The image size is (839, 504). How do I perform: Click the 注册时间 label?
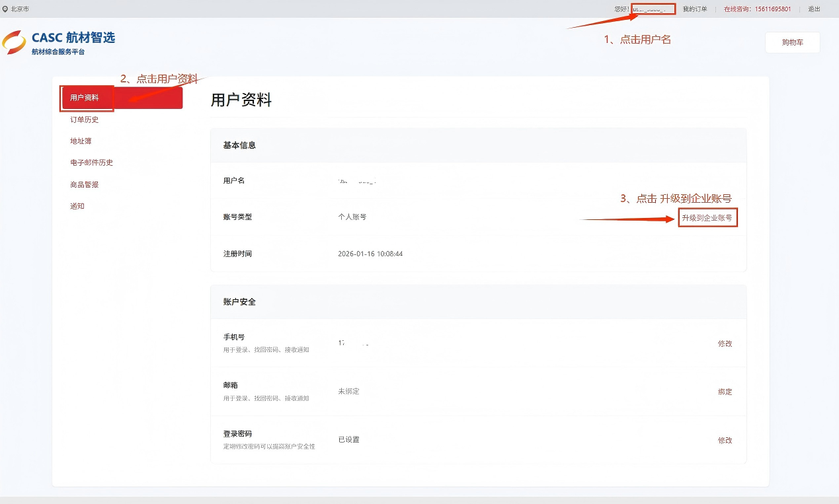[237, 254]
